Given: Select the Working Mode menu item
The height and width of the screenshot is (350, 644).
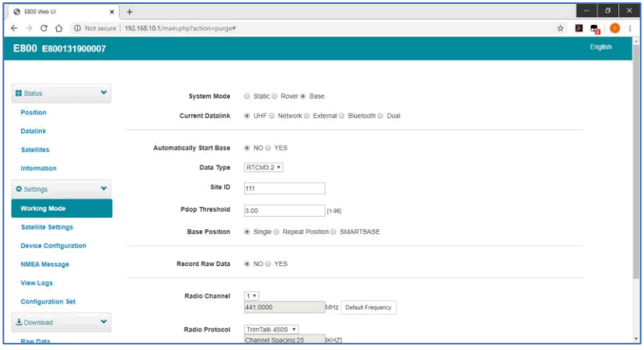Looking at the screenshot, I should click(61, 208).
